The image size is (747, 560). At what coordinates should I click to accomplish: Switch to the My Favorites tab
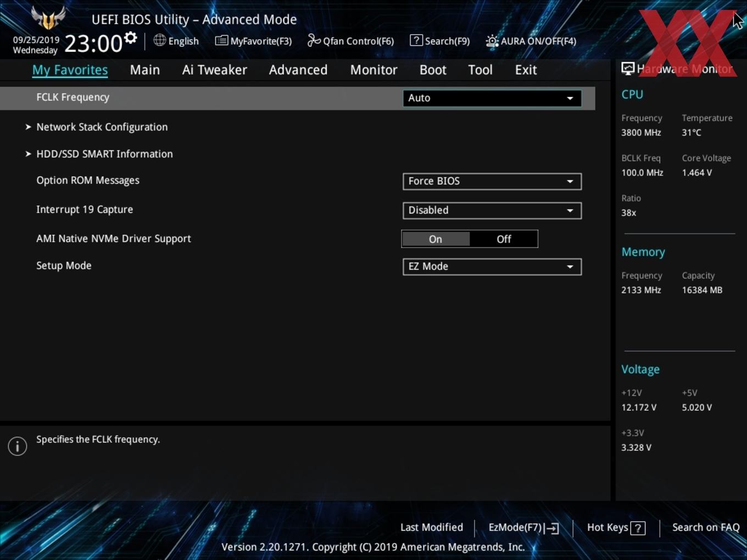point(70,70)
